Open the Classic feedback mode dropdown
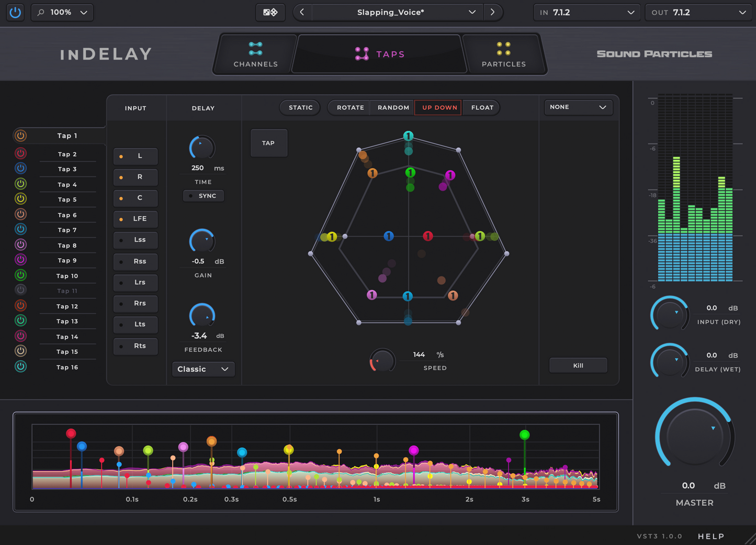This screenshot has height=545, width=756. coord(203,369)
